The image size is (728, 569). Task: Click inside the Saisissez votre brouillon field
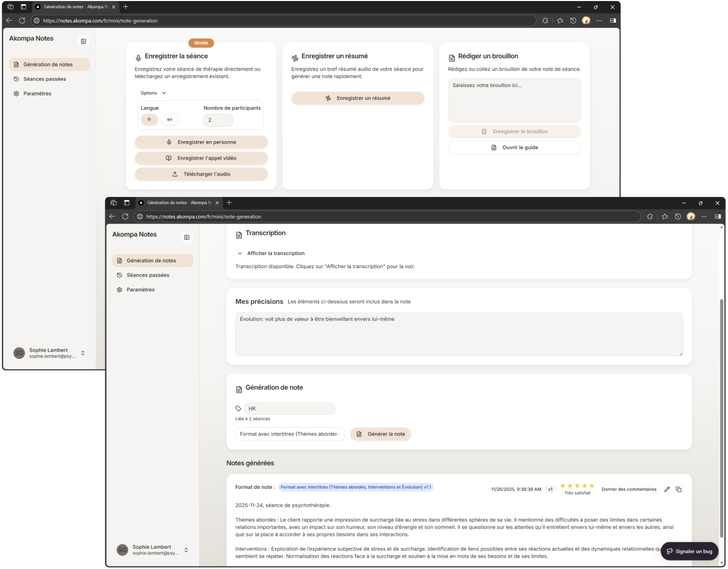[514, 100]
